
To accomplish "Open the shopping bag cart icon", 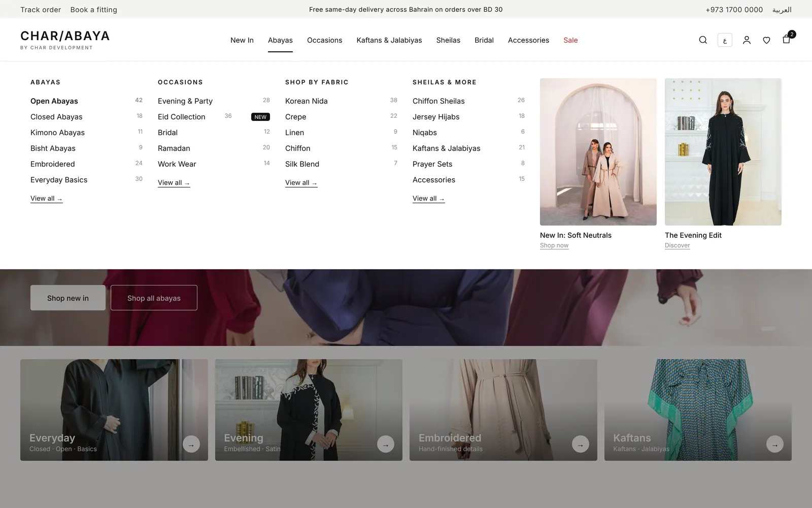I will coord(787,39).
